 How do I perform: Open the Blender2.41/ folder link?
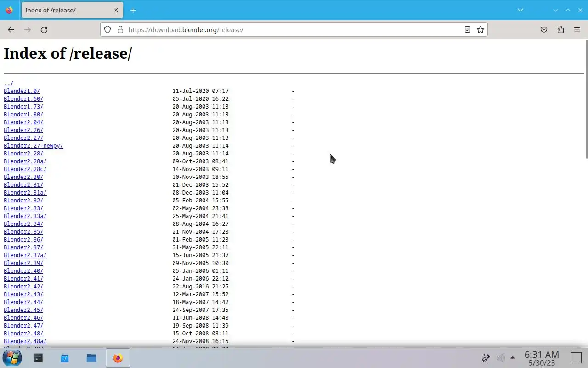pos(23,279)
